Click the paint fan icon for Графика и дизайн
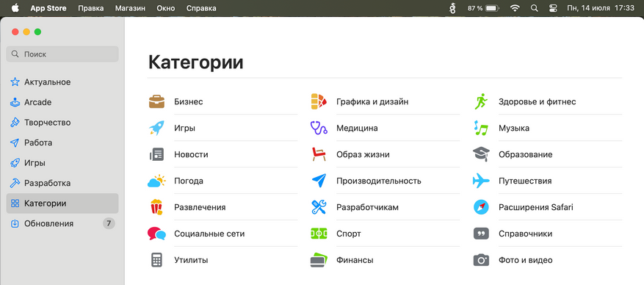 [x=319, y=101]
